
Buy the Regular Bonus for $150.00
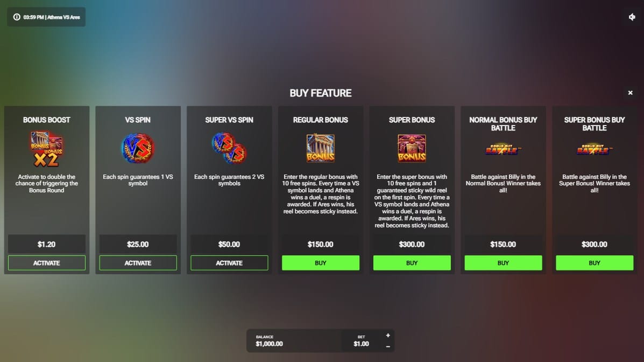tap(320, 263)
